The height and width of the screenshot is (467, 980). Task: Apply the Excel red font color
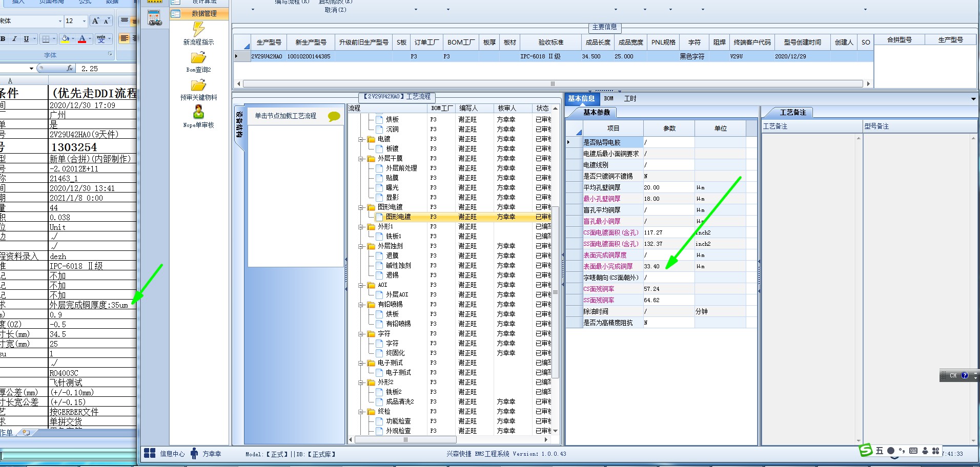[x=82, y=39]
